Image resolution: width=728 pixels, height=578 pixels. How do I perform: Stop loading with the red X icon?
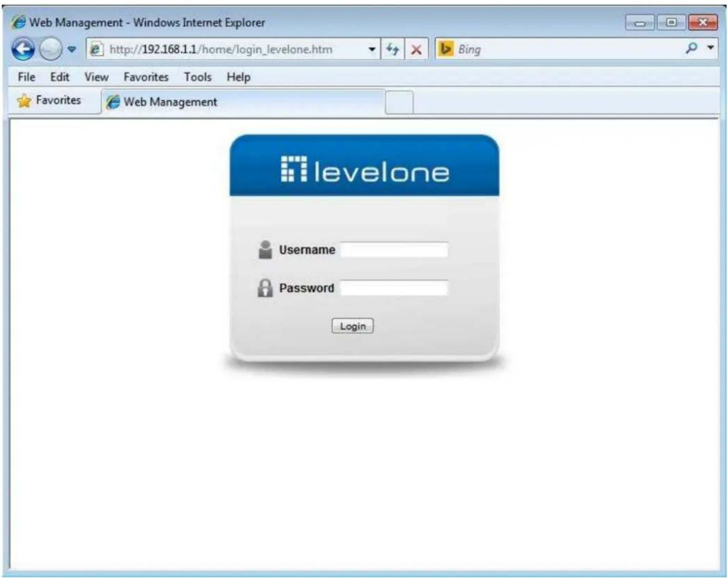(x=416, y=49)
